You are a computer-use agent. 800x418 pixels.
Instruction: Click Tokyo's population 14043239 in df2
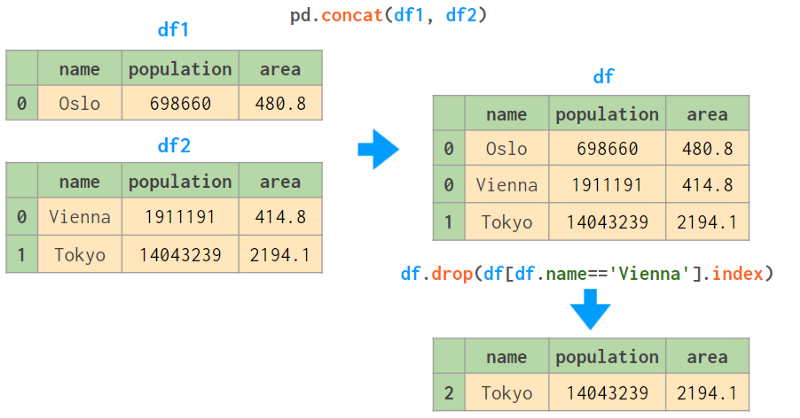[180, 254]
